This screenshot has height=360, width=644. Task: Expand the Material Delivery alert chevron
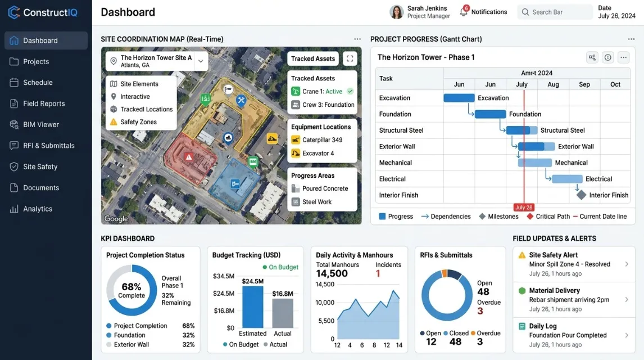pos(627,300)
